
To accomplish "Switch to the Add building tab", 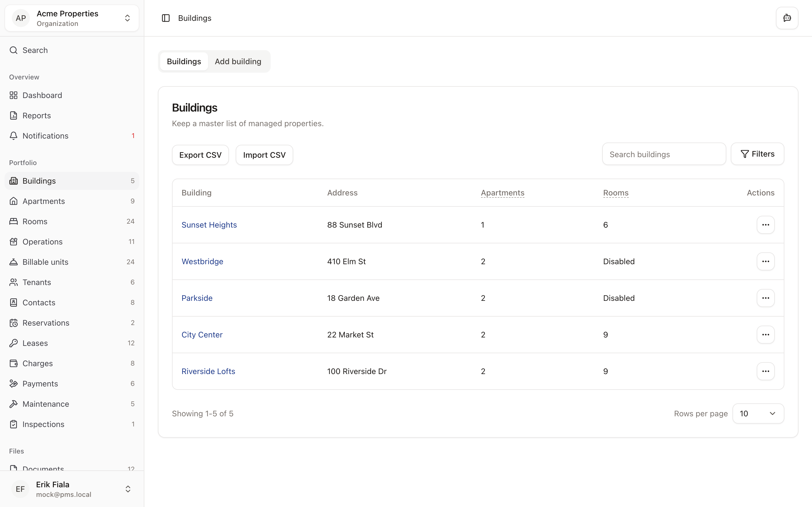I will [238, 61].
